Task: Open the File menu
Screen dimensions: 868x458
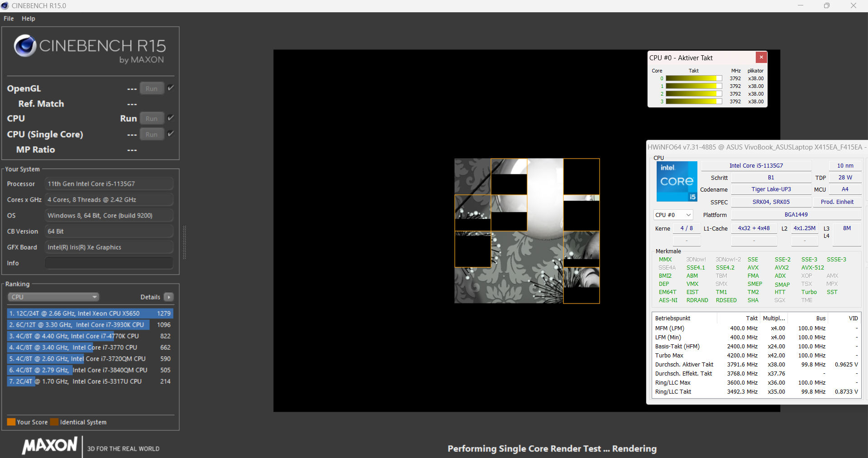Action: pyautogui.click(x=9, y=19)
